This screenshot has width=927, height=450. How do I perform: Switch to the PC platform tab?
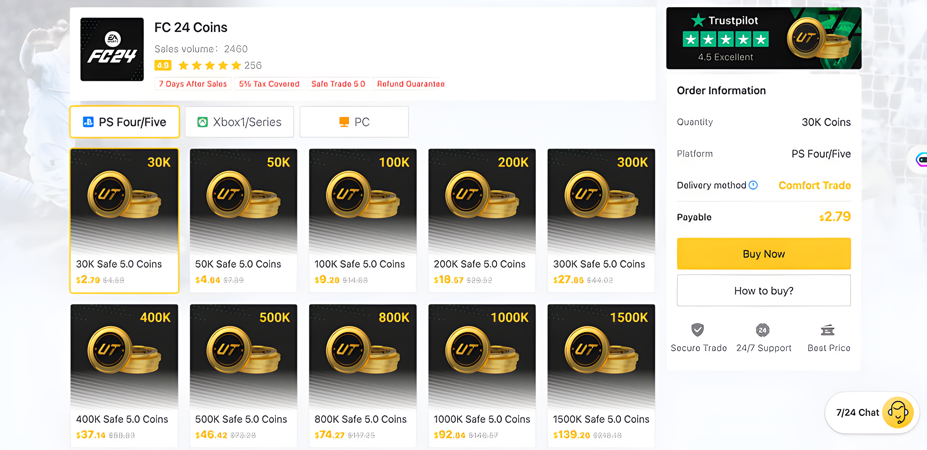point(354,122)
